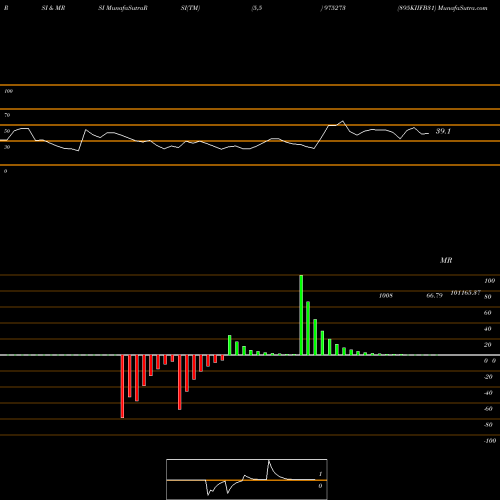Click the 66.79 value text
Viewport: 500px width, 500px height.
434,296
